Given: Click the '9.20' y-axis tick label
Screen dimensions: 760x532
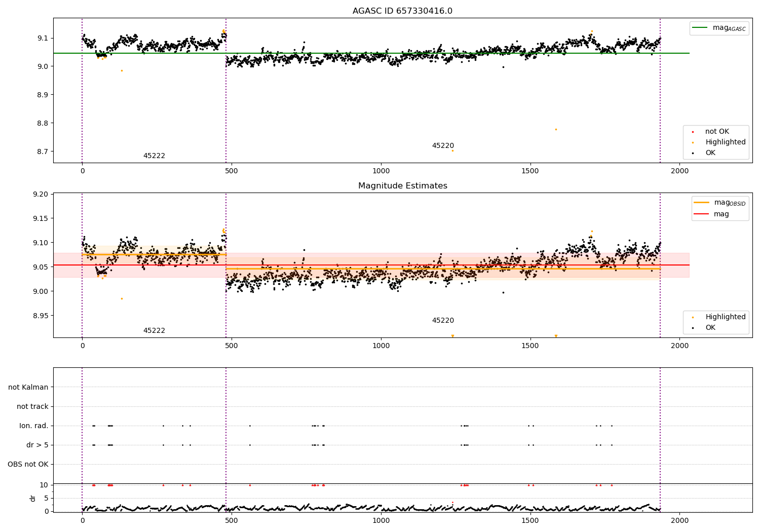Looking at the screenshot, I should pos(41,195).
